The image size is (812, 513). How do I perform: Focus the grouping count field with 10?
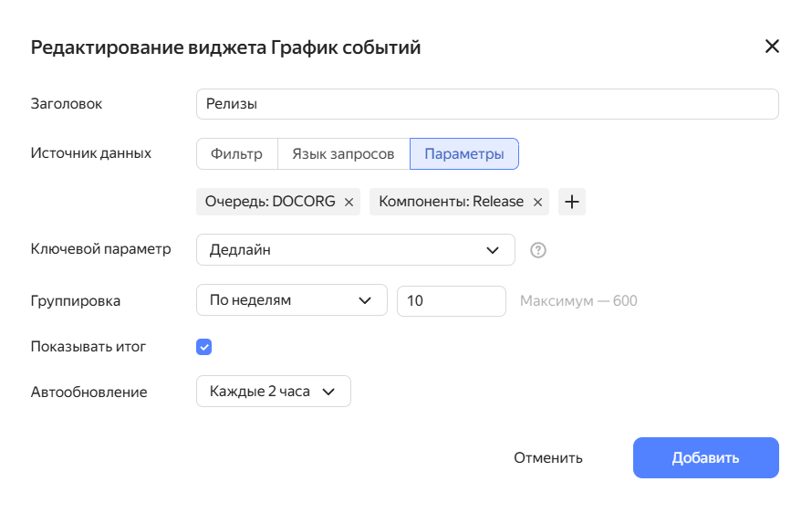pos(451,300)
